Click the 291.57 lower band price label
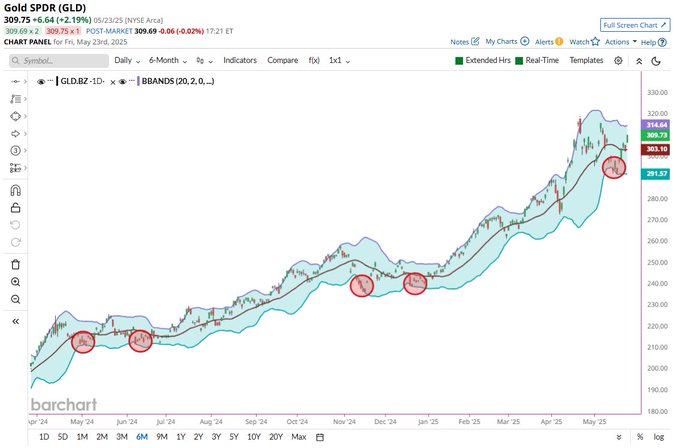The width and height of the screenshot is (680, 448). point(657,173)
